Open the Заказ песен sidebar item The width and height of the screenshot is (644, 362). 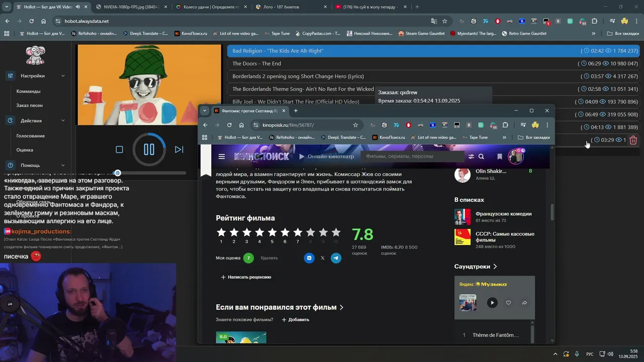(x=29, y=106)
